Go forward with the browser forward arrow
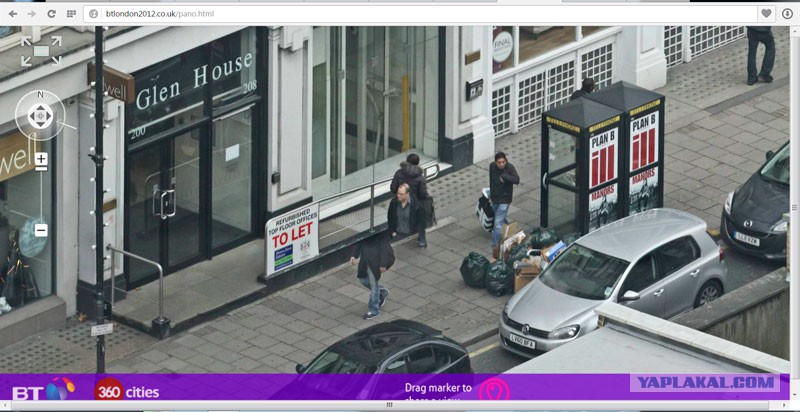Screen dimensions: 800x412 32,14
